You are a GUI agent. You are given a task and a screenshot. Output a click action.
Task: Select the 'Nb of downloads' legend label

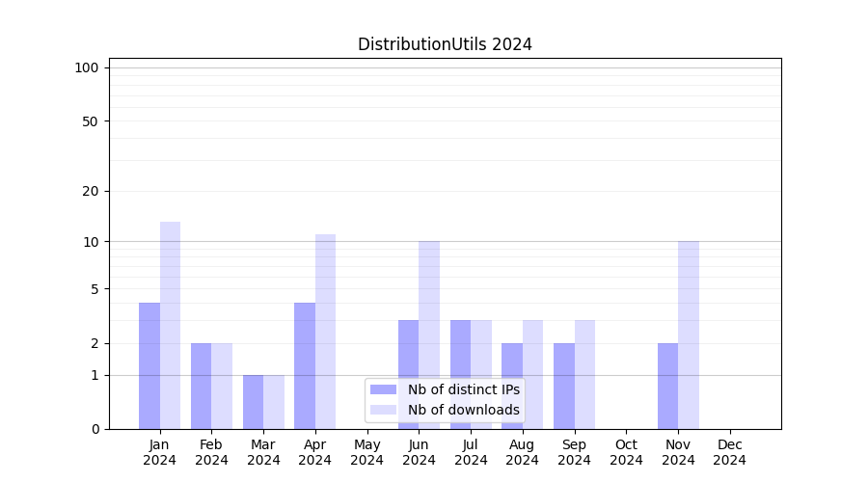coord(464,410)
